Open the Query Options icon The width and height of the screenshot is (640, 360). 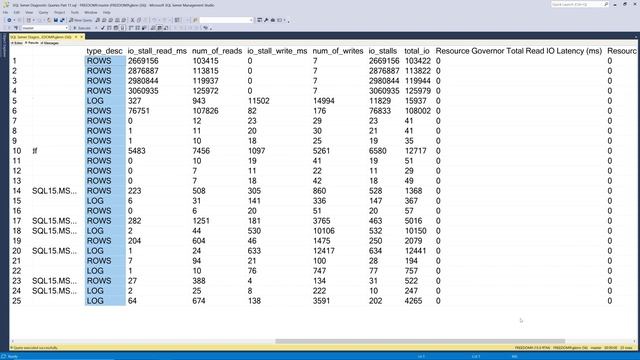click(x=116, y=28)
